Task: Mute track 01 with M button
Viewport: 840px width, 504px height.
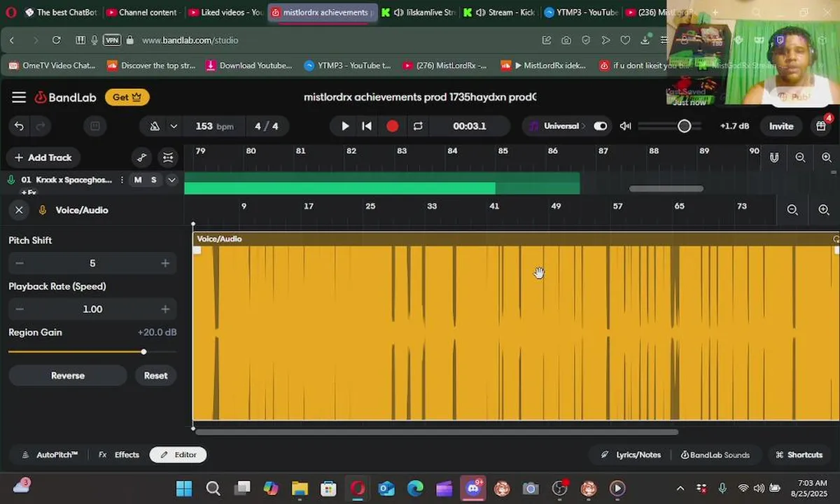Action: [138, 180]
